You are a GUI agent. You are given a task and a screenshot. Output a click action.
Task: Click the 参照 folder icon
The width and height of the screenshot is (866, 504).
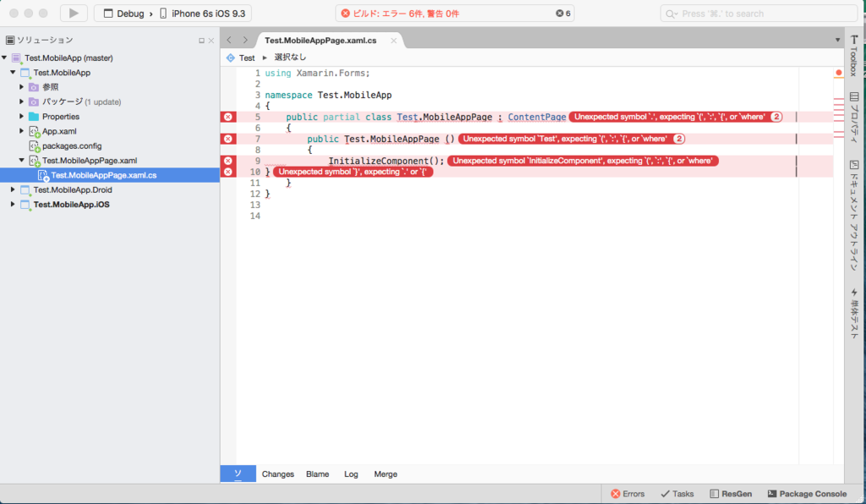click(34, 87)
